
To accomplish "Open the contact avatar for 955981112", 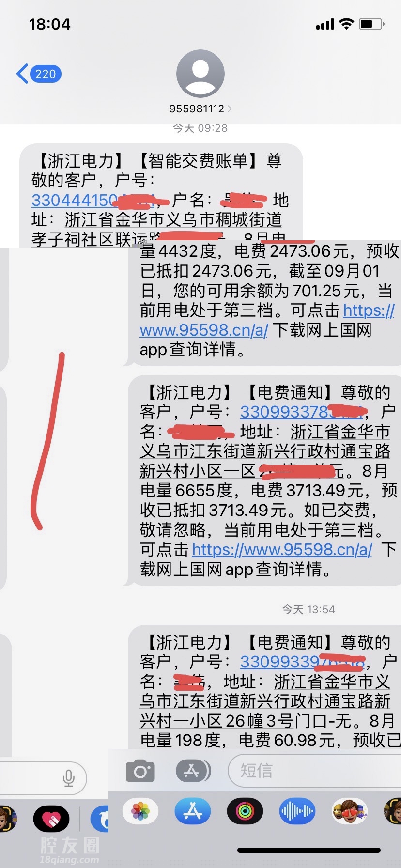I will point(200,74).
